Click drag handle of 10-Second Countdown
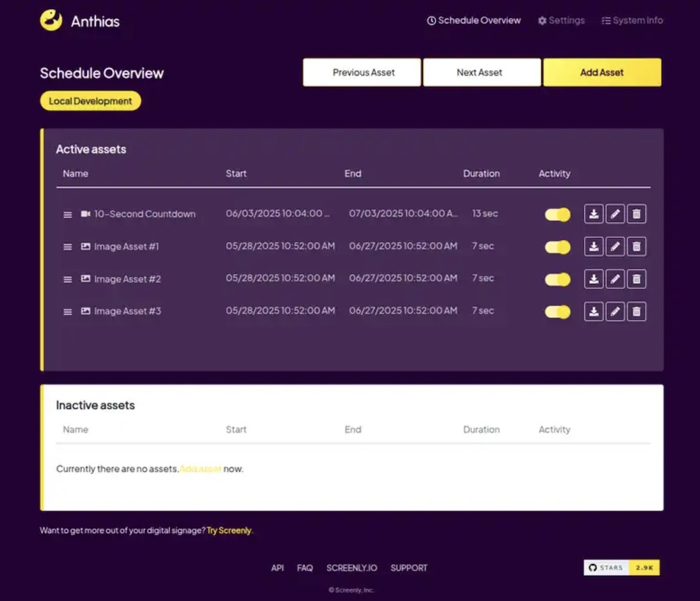The image size is (700, 601). [68, 215]
